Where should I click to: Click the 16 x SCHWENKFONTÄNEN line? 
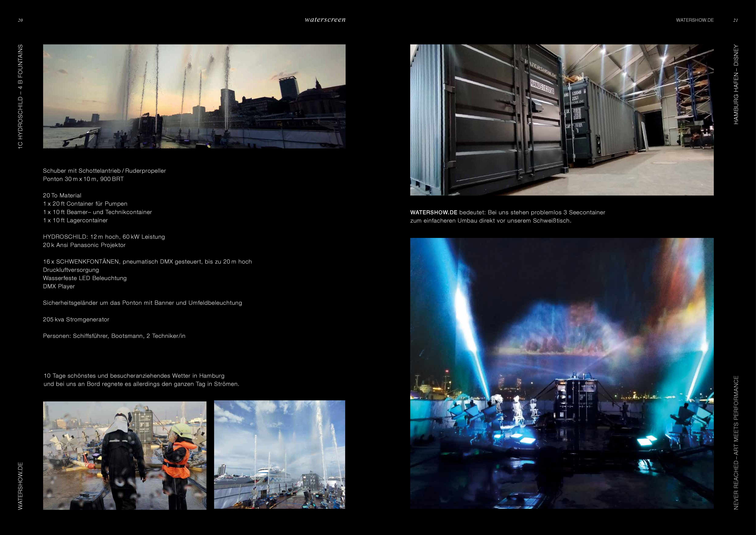(147, 262)
